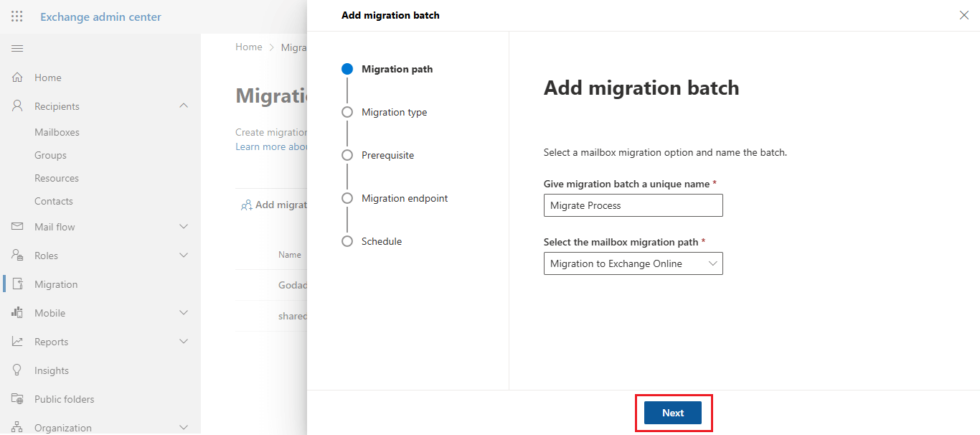This screenshot has height=435, width=980.
Task: Open the mailbox migration path dropdown
Action: [x=633, y=263]
